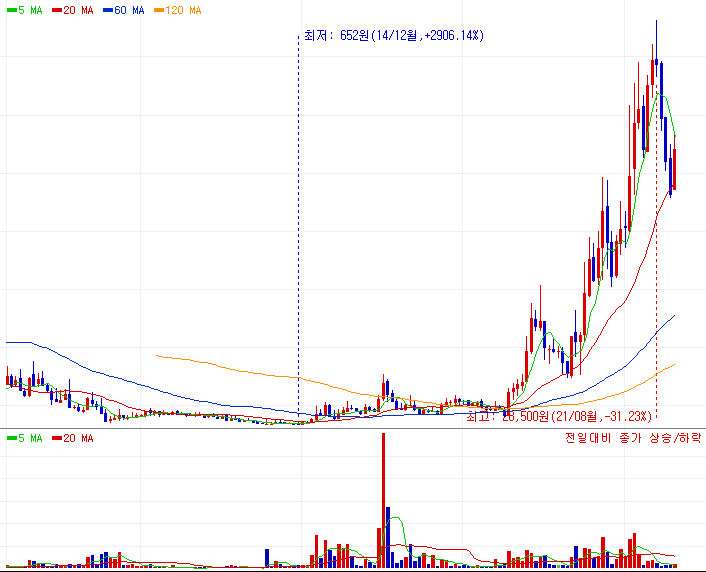Screen dimensions: 706x572
Task: Select the blue 60 MA legend entry
Action: pyautogui.click(x=124, y=10)
